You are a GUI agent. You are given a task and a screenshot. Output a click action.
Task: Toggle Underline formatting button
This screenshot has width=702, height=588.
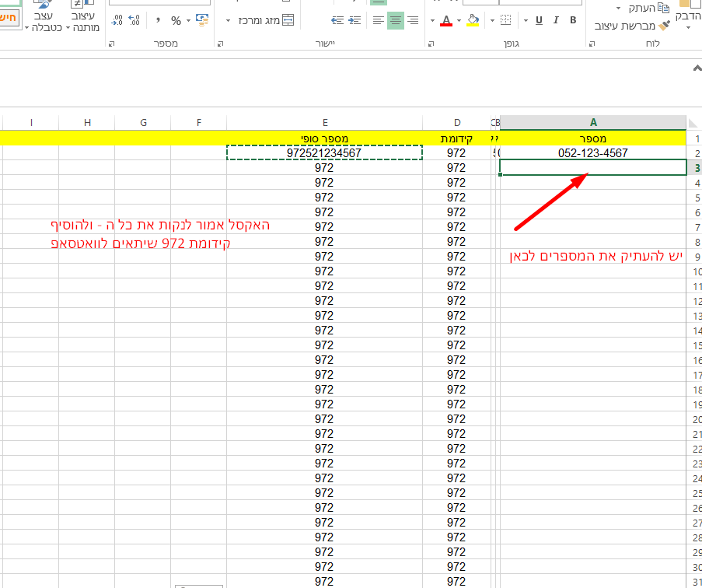pos(538,20)
